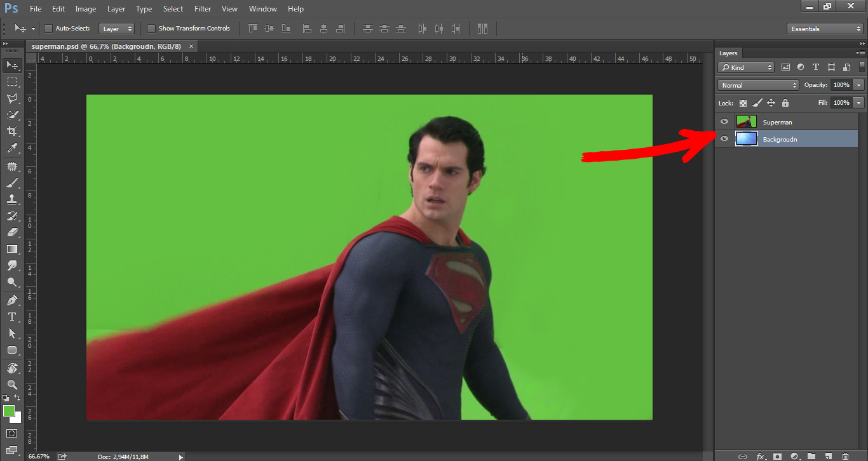Click the Layers panel tab
The height and width of the screenshot is (461, 868).
pos(729,53)
